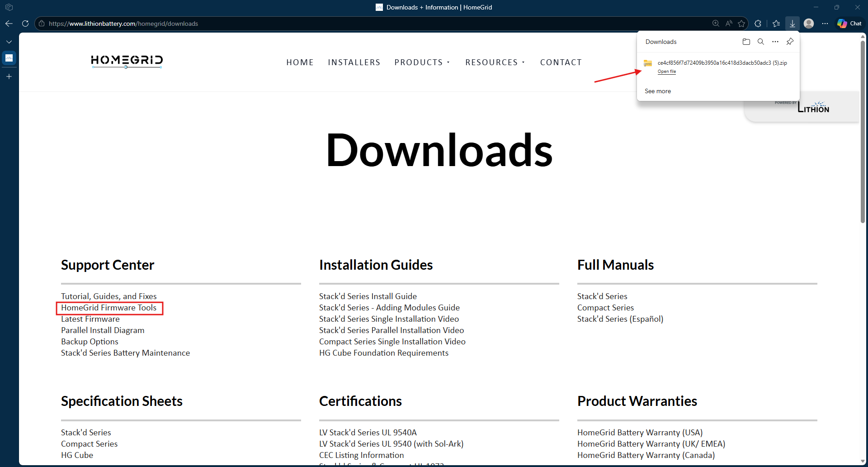Open browser settings and more menu

pos(825,24)
